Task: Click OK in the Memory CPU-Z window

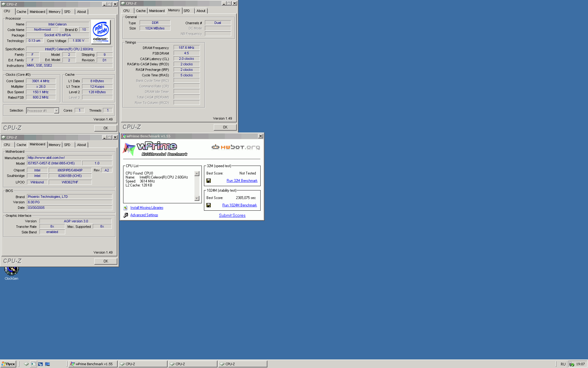Action: point(225,127)
